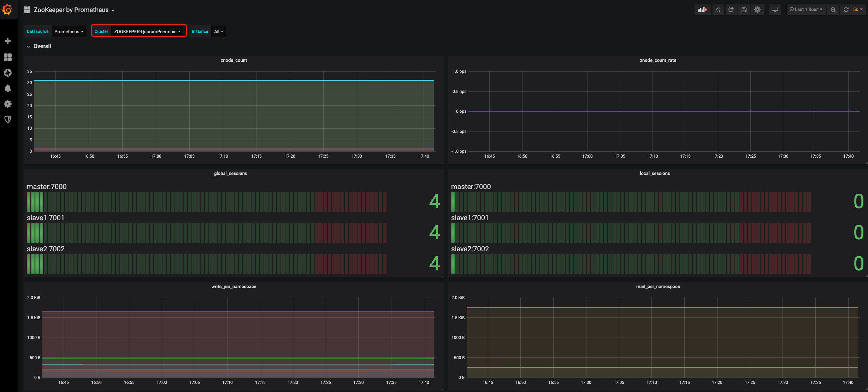The height and width of the screenshot is (392, 868).
Task: Click the master:7000 label in local_sessions
Action: pyautogui.click(x=471, y=187)
